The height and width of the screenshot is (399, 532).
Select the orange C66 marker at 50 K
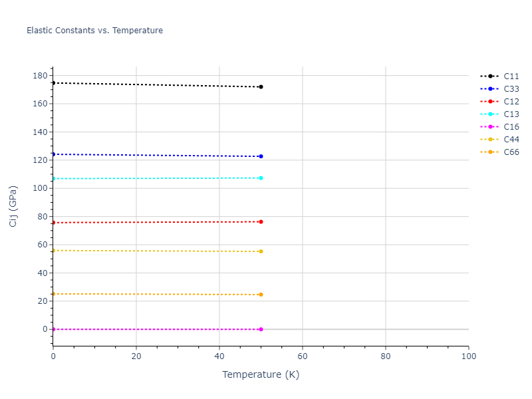tap(261, 295)
